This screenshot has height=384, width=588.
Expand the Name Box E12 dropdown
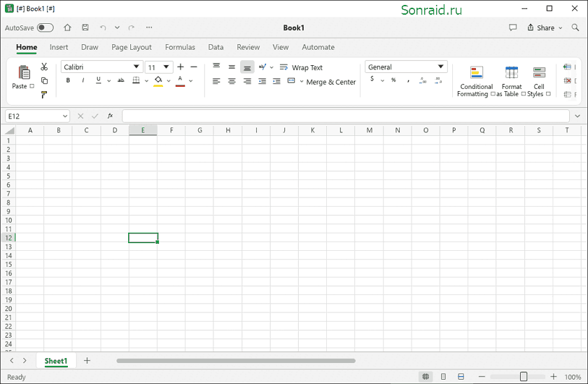point(65,116)
